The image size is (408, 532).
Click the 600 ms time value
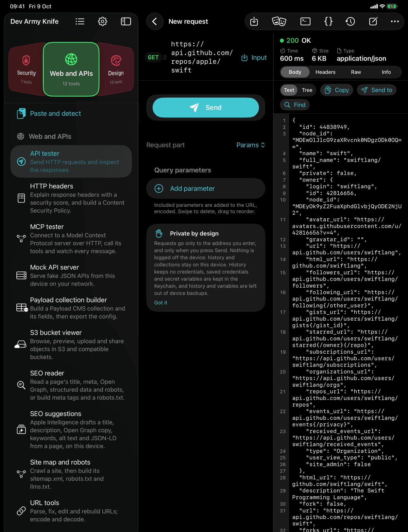pyautogui.click(x=292, y=59)
